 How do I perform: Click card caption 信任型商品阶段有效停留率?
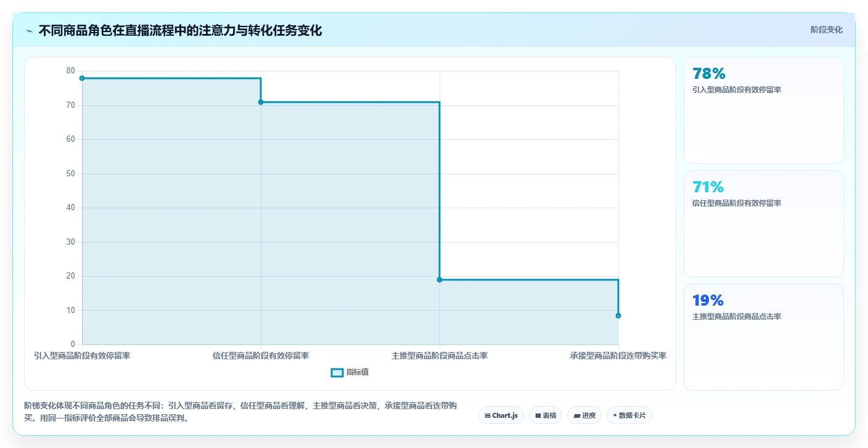point(737,203)
